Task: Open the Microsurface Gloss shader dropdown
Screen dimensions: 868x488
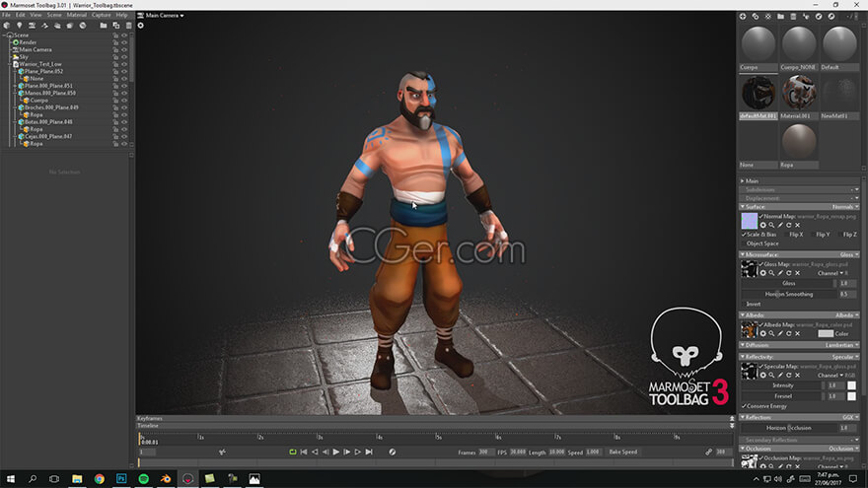Action: (x=849, y=255)
